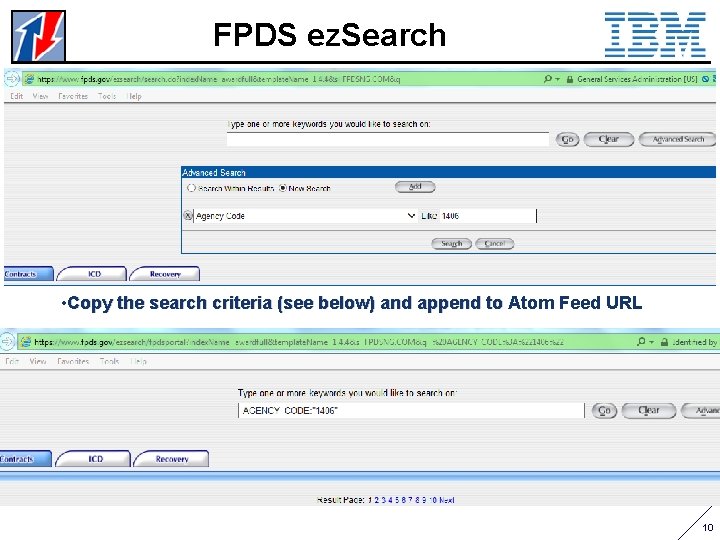Click the Search button in the Advanced Search panel
This screenshot has height=540, width=720.
(451, 244)
